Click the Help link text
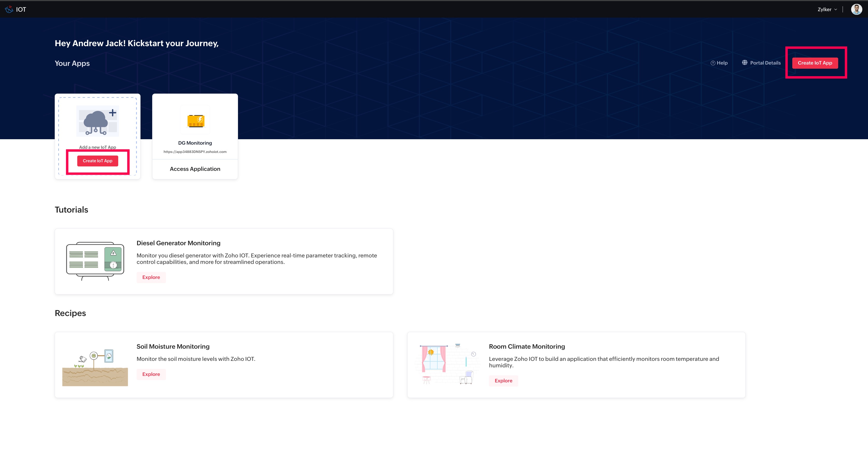Image resolution: width=868 pixels, height=449 pixels. (x=722, y=63)
